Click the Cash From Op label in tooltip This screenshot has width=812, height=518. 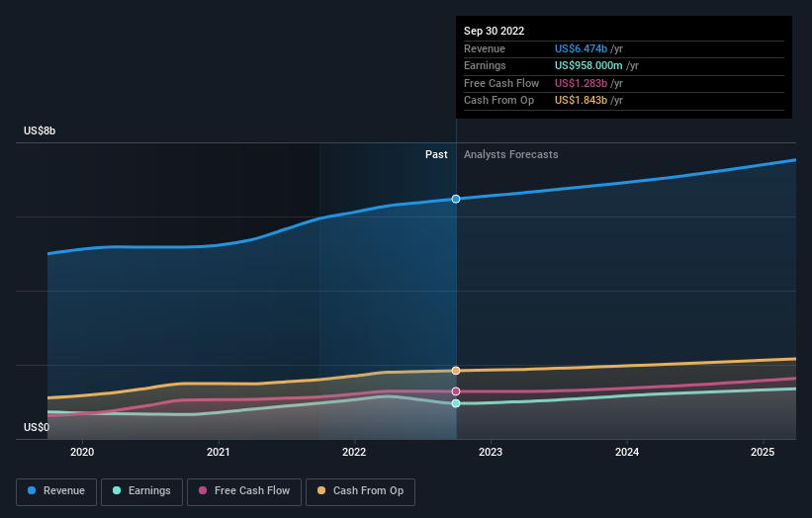[x=498, y=101]
